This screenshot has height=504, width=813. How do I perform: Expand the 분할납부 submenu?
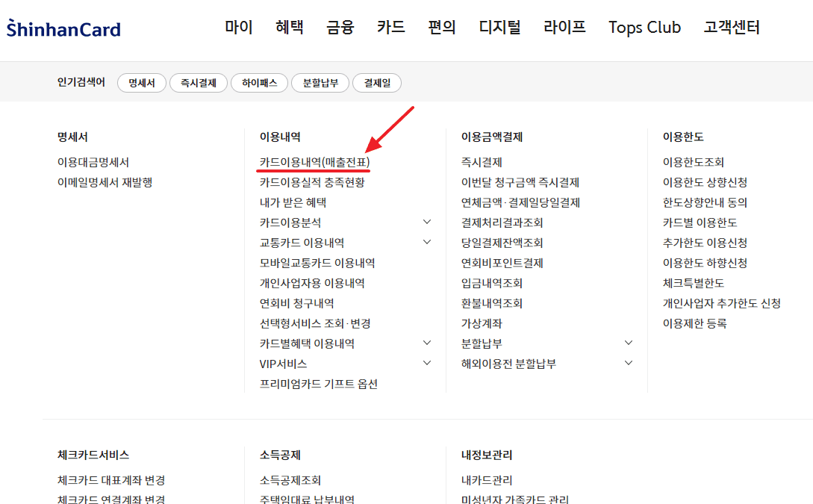coord(628,342)
